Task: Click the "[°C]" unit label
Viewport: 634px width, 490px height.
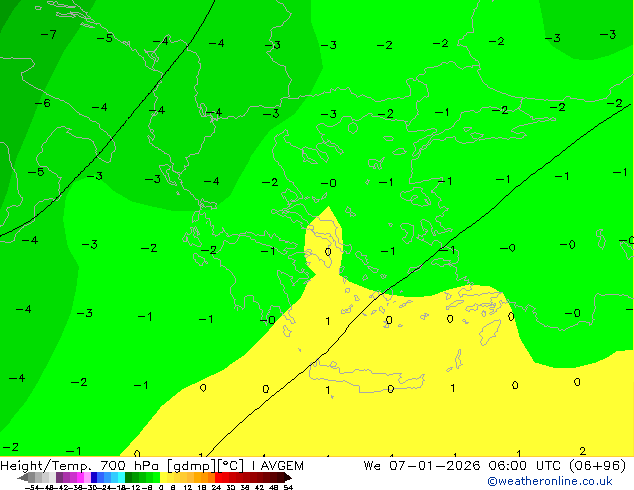Action: [231, 466]
